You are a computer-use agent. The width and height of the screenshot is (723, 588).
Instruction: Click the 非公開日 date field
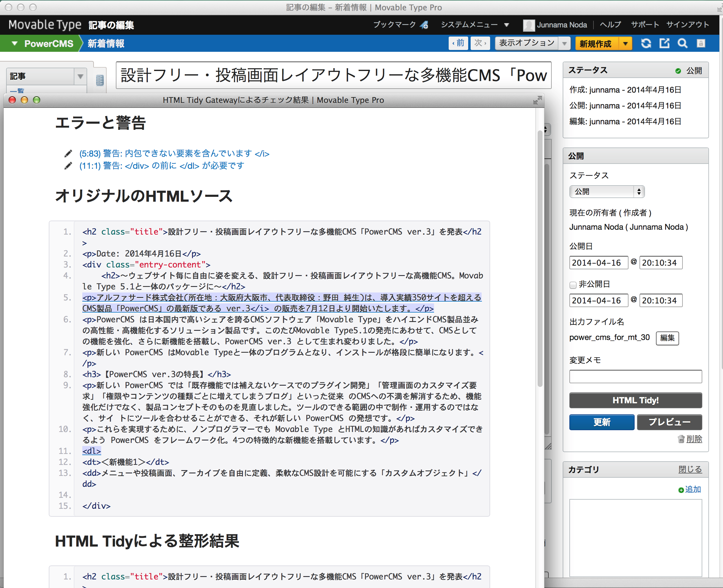[599, 300]
